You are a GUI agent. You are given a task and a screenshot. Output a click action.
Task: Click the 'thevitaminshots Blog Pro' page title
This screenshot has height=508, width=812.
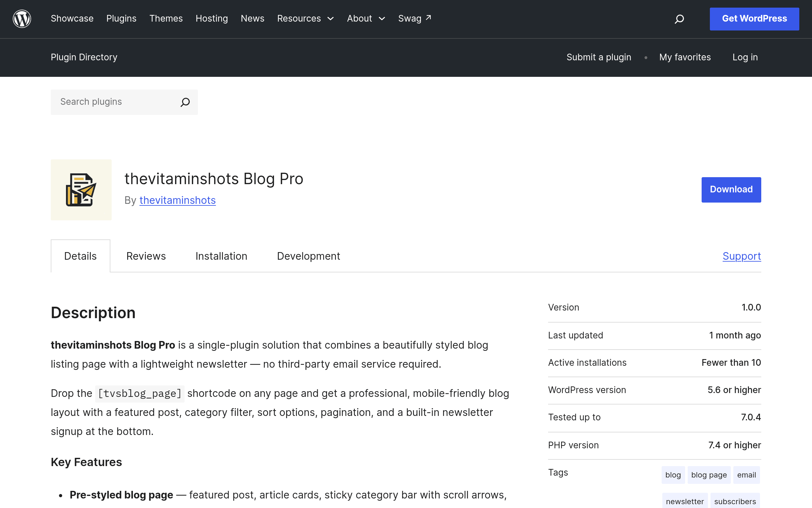[214, 179]
